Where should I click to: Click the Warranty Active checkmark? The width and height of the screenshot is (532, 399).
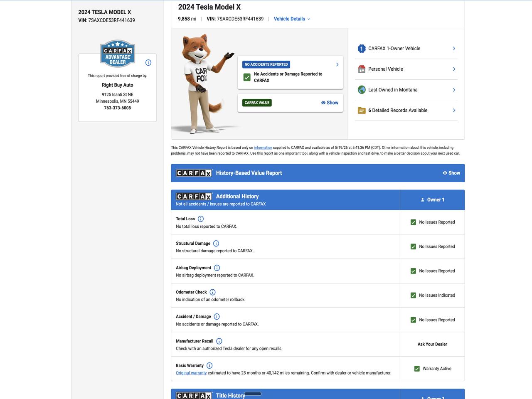coord(417,369)
